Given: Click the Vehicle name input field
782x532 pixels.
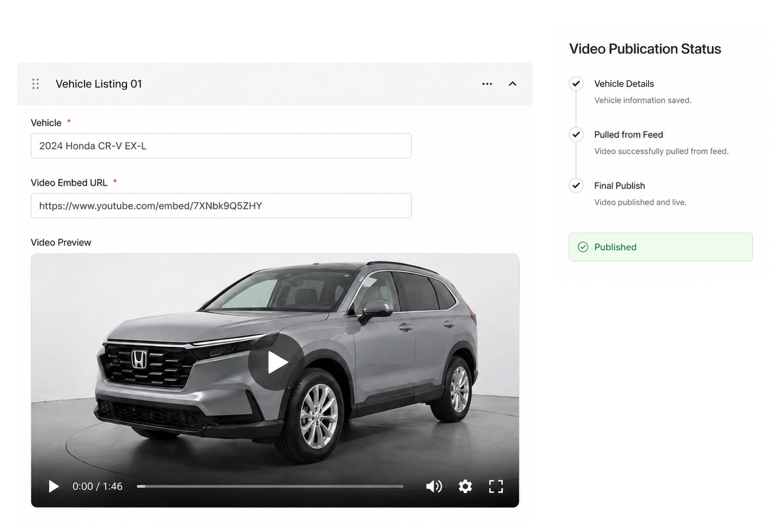Looking at the screenshot, I should (x=221, y=146).
